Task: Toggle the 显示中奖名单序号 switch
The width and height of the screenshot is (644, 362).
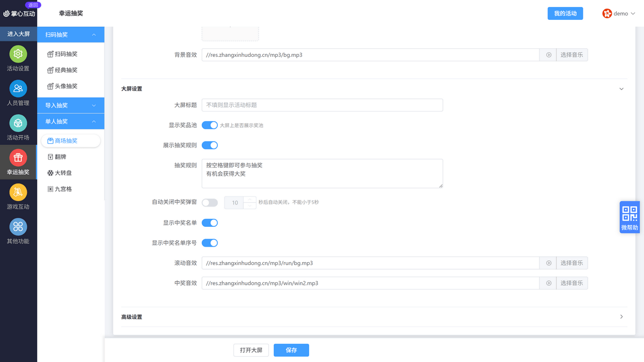Action: pos(210,242)
